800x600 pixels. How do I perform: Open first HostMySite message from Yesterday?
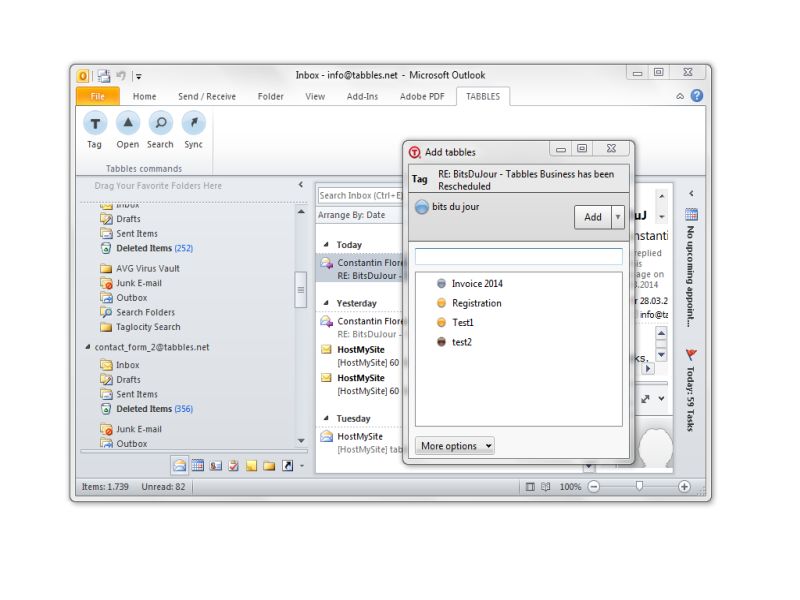pyautogui.click(x=360, y=356)
